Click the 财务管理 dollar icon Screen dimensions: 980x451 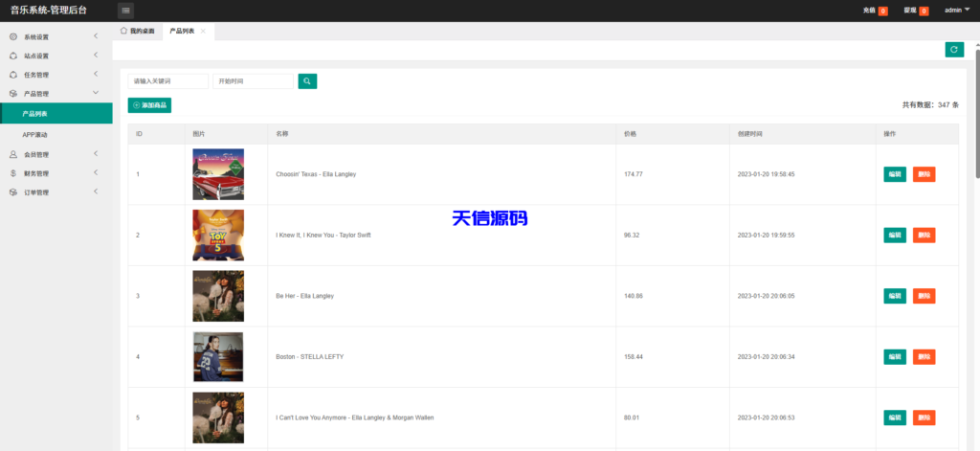pos(13,173)
